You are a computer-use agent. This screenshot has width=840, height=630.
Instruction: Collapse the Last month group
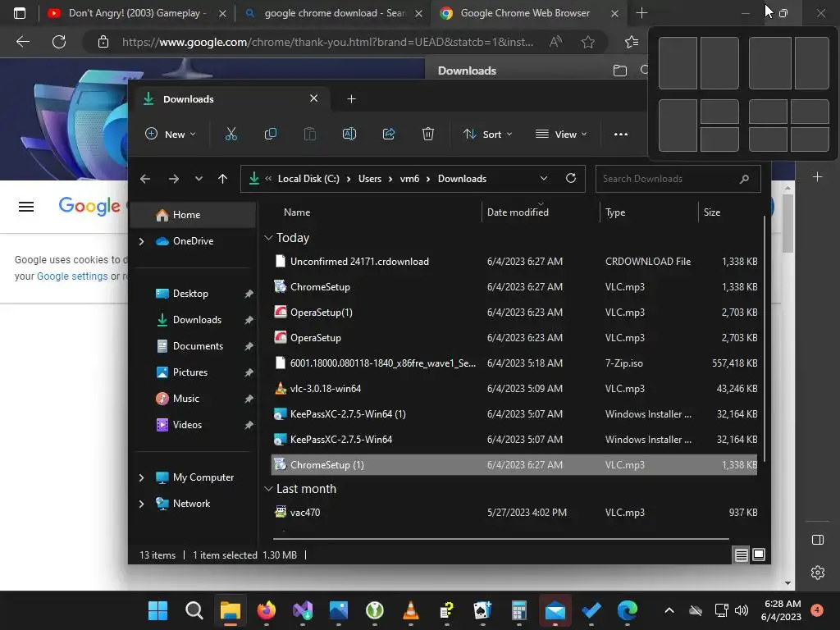(x=268, y=489)
